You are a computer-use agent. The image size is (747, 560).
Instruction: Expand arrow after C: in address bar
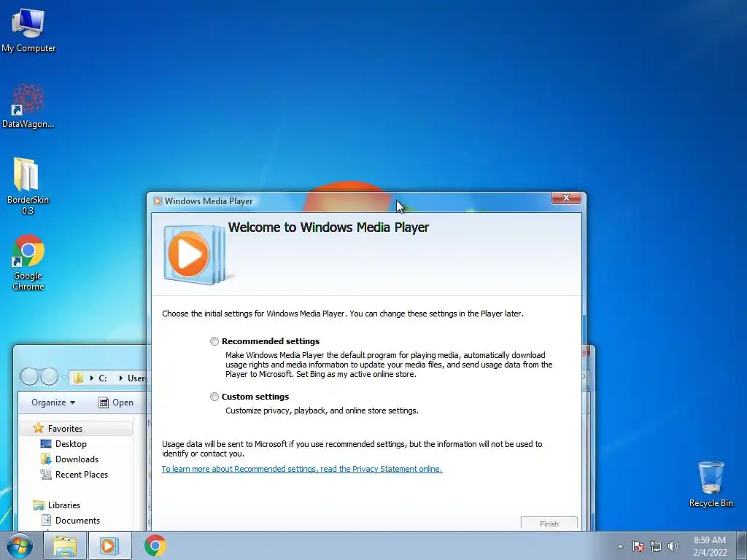120,378
